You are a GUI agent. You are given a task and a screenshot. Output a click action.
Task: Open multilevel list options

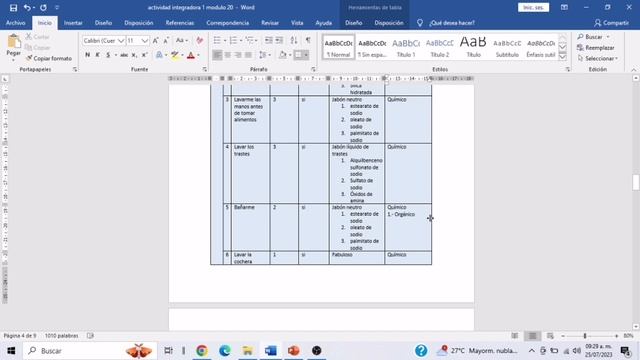(250, 40)
